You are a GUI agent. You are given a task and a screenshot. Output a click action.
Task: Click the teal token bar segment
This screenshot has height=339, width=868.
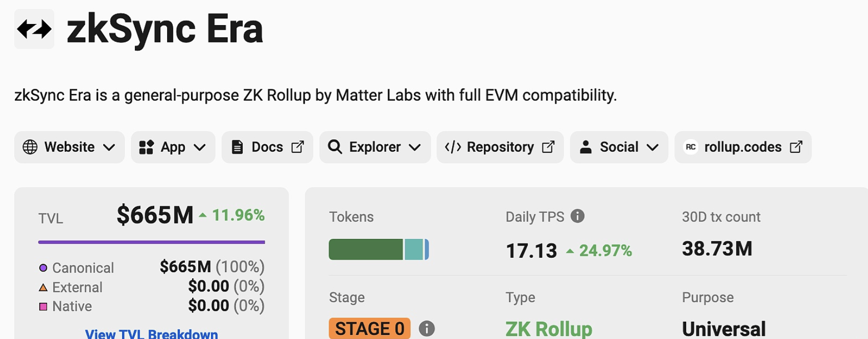414,250
